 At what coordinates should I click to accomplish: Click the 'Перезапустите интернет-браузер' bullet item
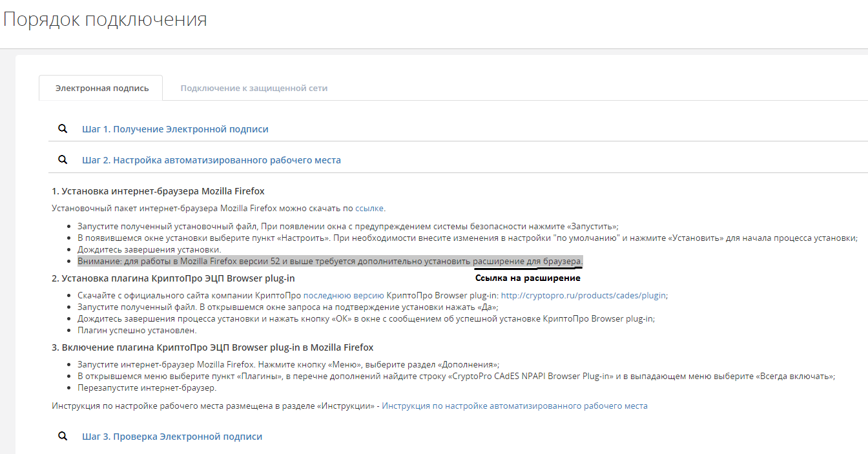147,387
